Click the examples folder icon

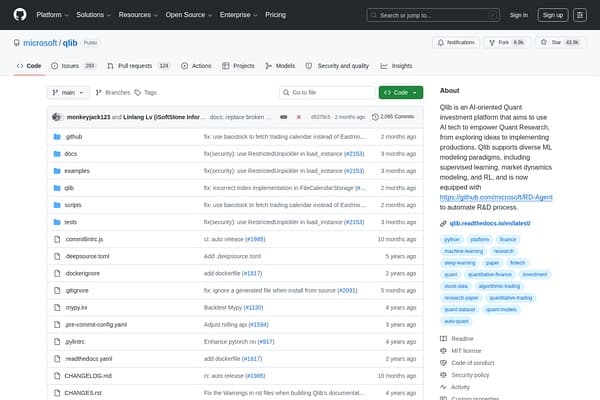(x=57, y=171)
